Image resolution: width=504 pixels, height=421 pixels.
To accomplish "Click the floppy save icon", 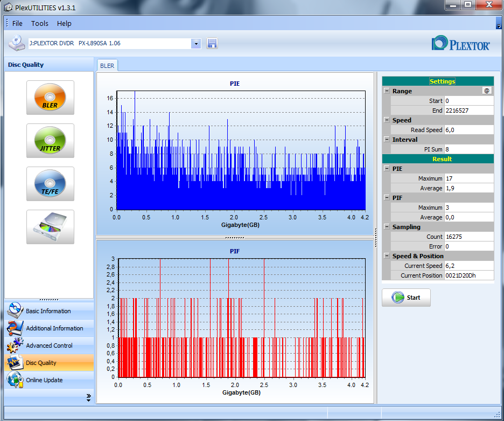I will pos(212,43).
